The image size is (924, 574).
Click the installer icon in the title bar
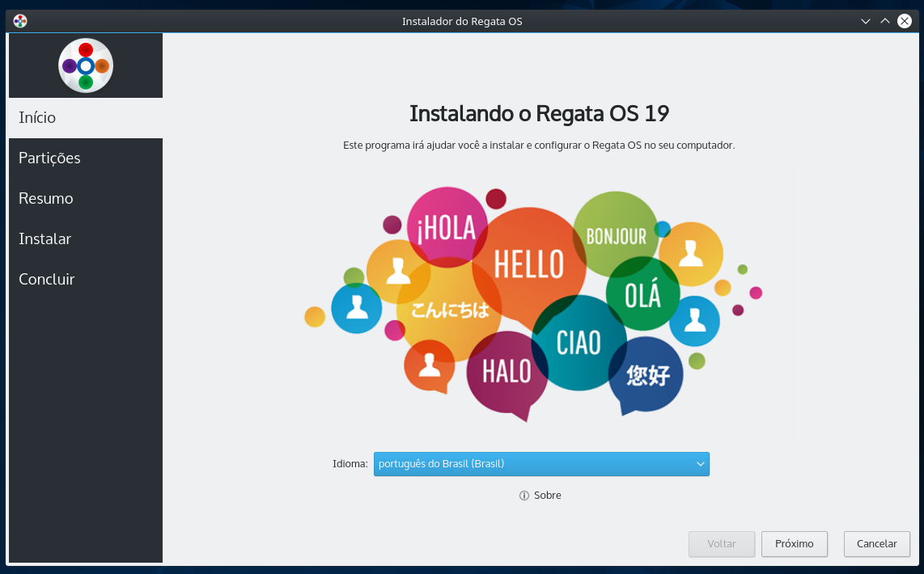19,20
